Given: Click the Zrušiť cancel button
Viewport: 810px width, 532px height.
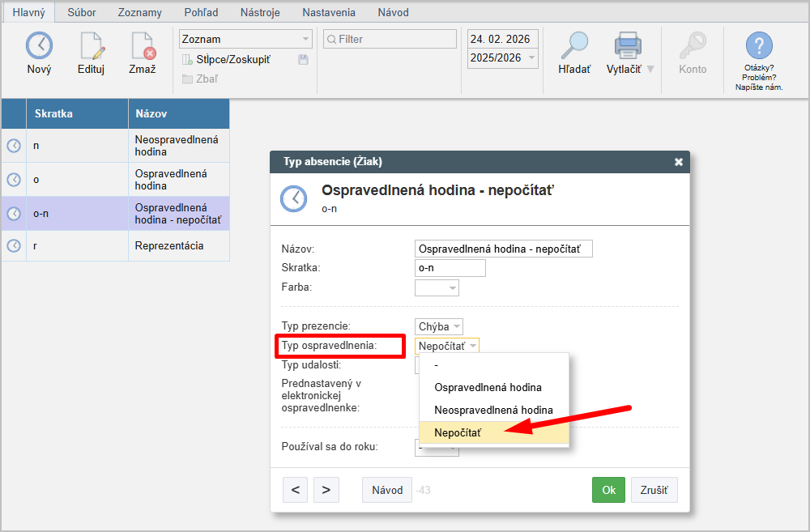Looking at the screenshot, I should [x=654, y=490].
